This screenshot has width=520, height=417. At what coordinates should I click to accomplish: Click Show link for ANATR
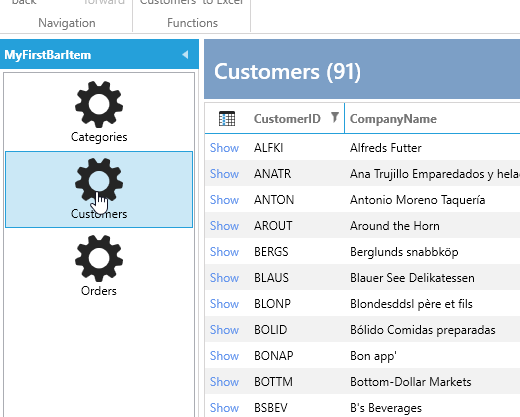(224, 174)
